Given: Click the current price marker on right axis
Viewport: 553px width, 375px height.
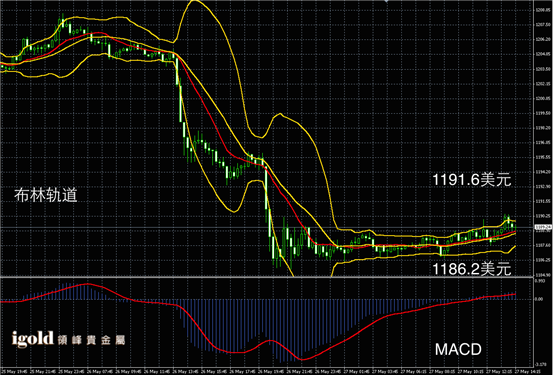Looking at the screenshot, I should pos(543,227).
